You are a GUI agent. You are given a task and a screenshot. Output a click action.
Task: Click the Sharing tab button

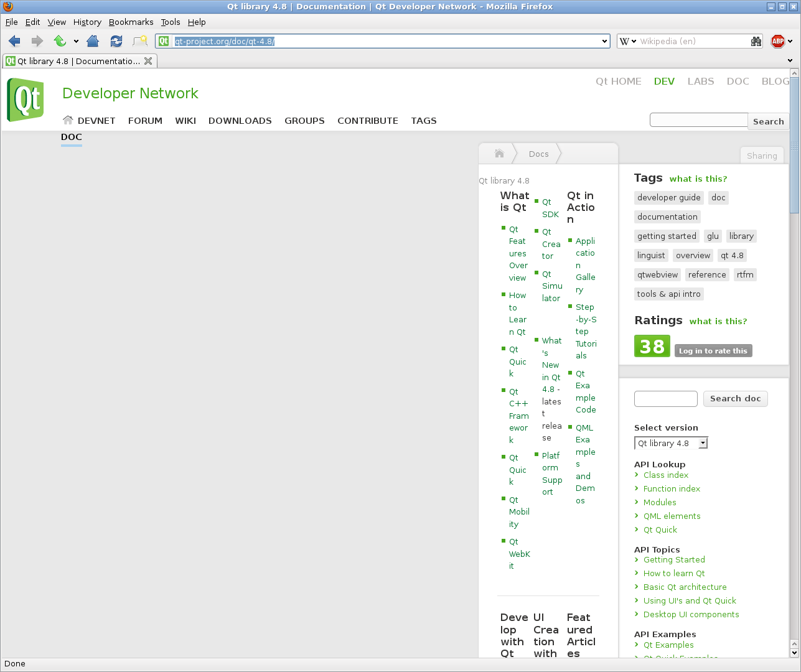(762, 156)
